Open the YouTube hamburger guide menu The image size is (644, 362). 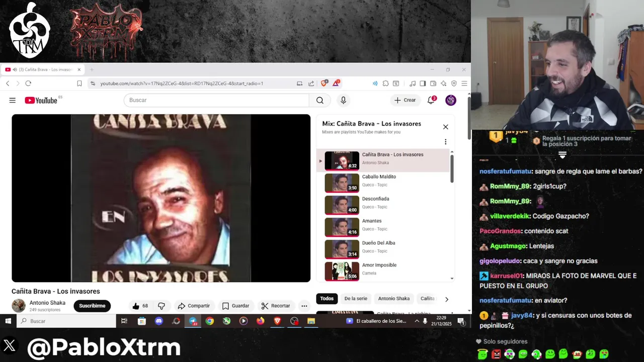click(x=12, y=100)
